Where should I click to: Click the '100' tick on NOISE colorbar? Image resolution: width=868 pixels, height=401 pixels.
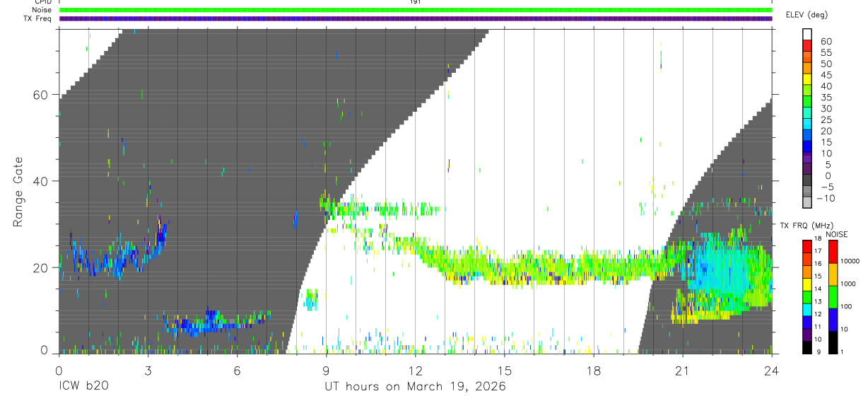848,307
